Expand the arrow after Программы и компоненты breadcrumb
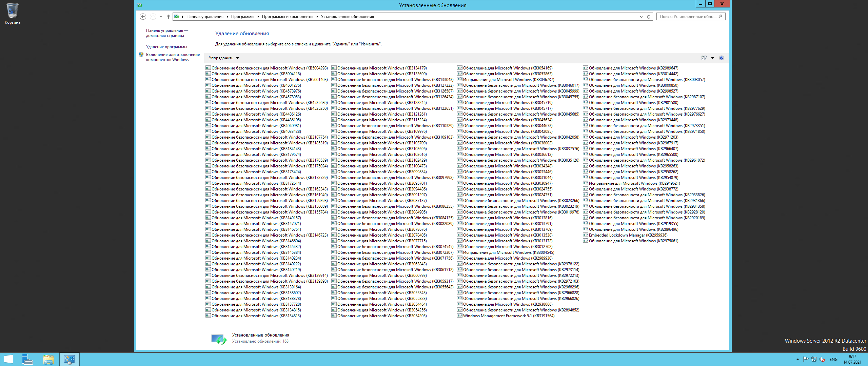Image resolution: width=868 pixels, height=366 pixels. click(317, 17)
